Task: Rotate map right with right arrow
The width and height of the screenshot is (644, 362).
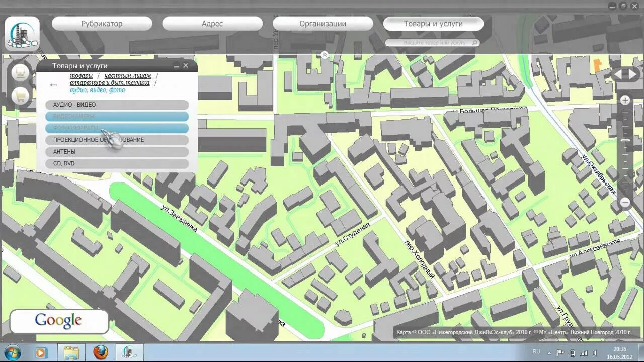Action: point(632,74)
